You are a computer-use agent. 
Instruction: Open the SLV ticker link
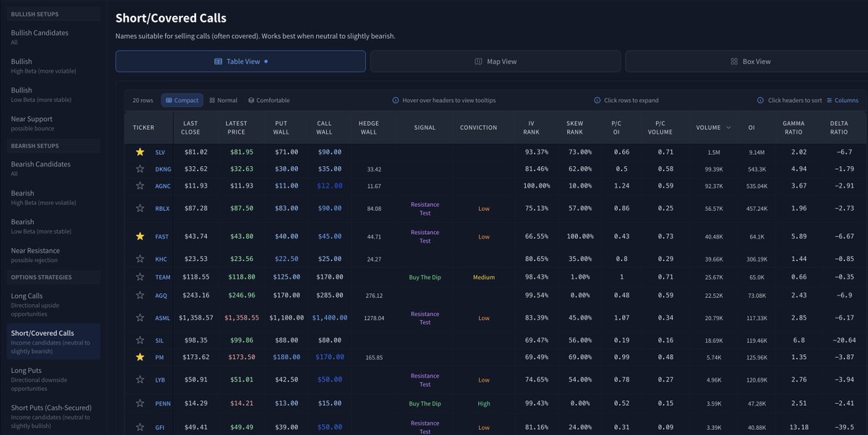(x=161, y=152)
